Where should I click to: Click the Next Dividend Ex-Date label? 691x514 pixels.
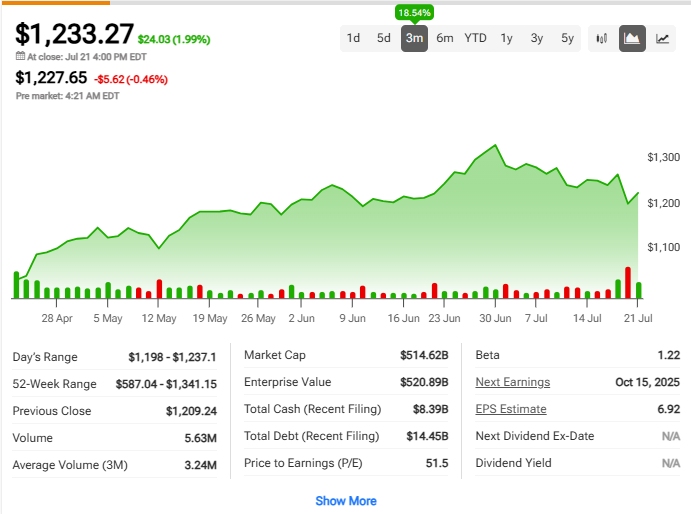[535, 436]
